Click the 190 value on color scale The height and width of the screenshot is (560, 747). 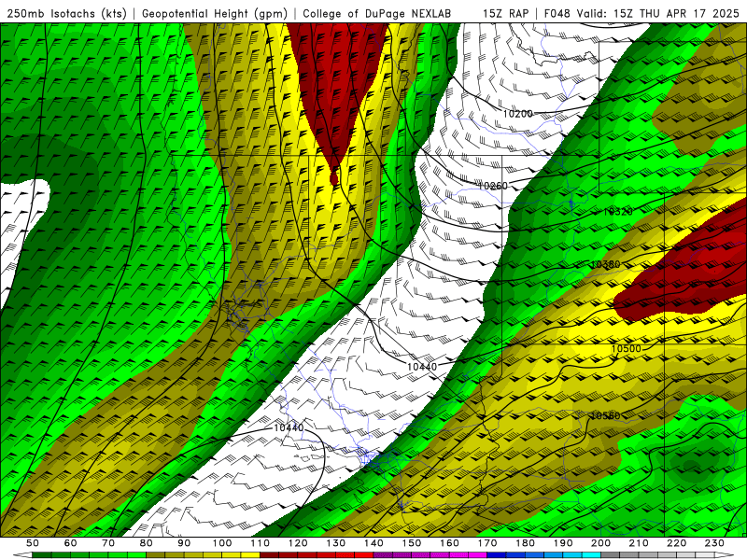click(563, 543)
